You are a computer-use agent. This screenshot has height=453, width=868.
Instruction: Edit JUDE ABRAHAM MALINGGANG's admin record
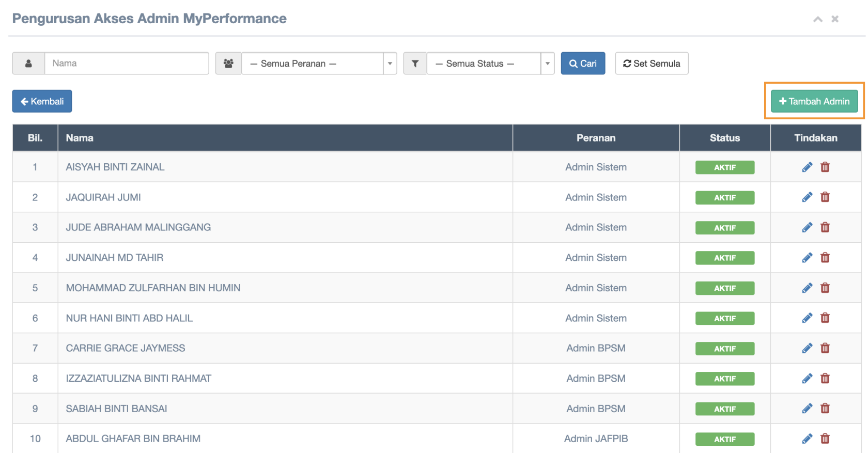807,227
